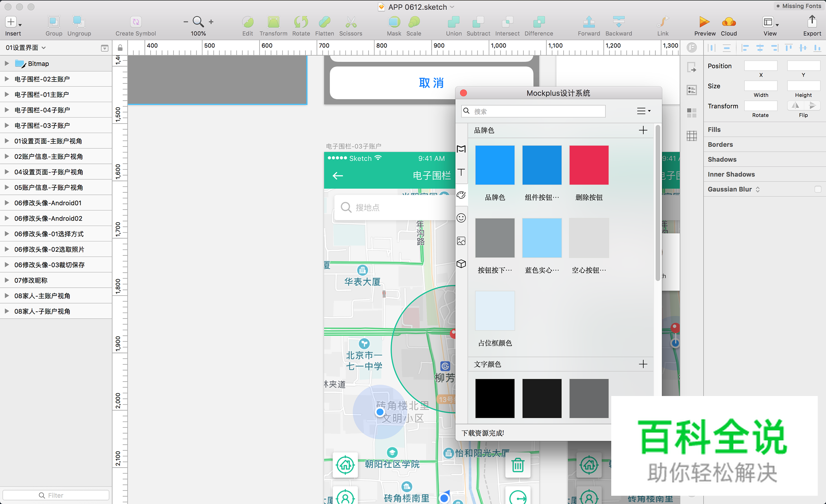Pick the red 删除按钮 color swatch
The width and height of the screenshot is (826, 504).
pyautogui.click(x=589, y=165)
